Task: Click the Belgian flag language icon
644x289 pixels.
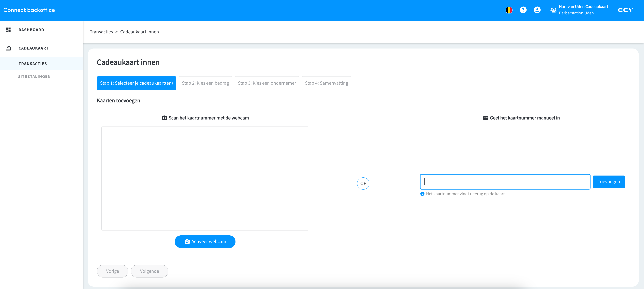Action: (509, 10)
